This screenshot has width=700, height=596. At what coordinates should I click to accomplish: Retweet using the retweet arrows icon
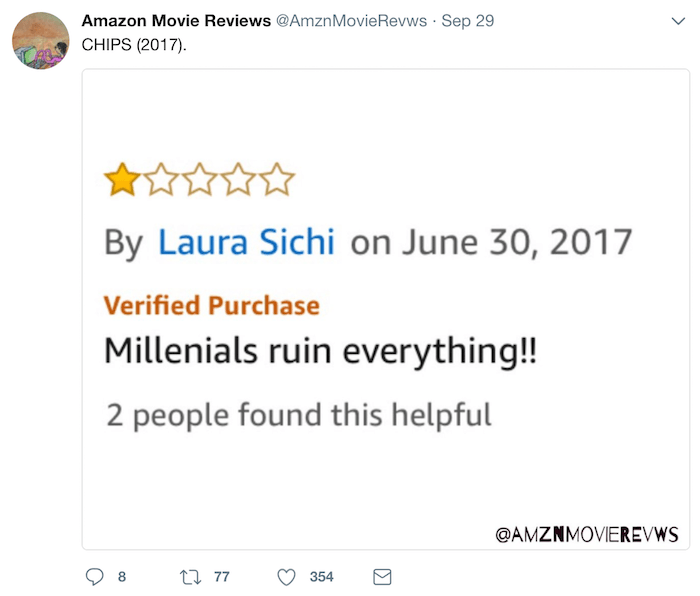pyautogui.click(x=190, y=577)
